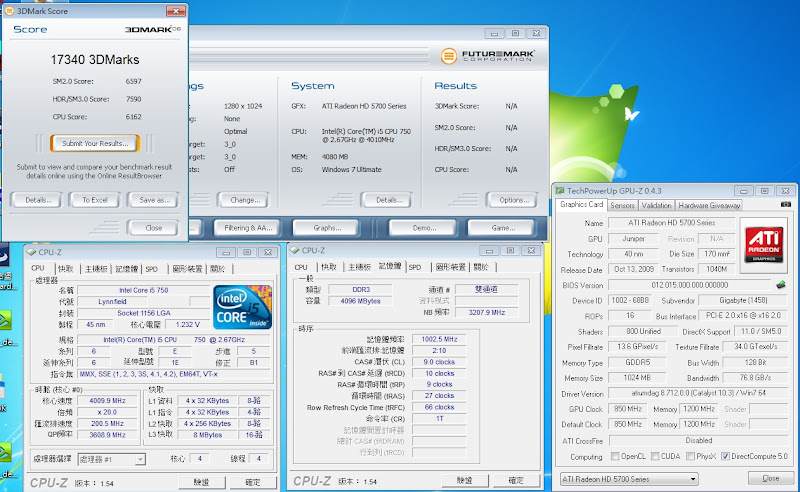Close the 3DMark Score dialog with Close button
This screenshot has height=492, width=800.
pos(153,228)
